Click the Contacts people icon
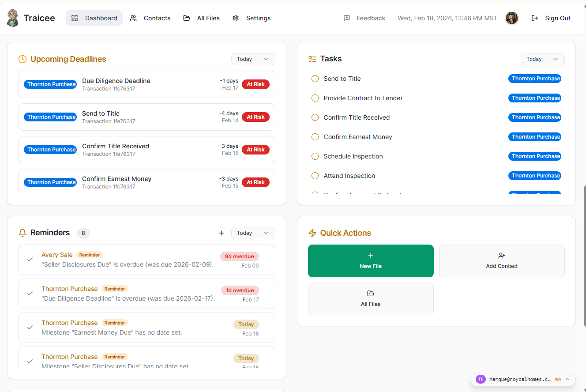This screenshot has width=586, height=392. coord(133,18)
